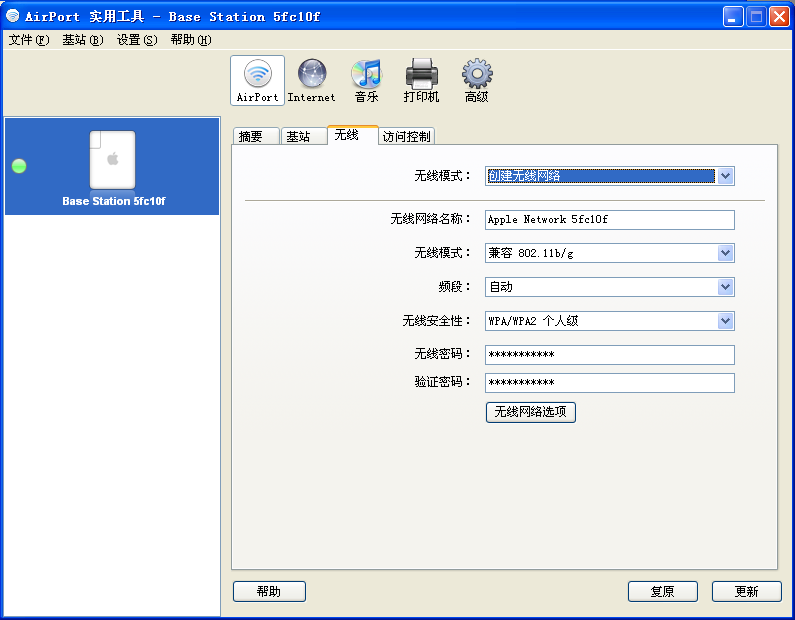Image resolution: width=795 pixels, height=620 pixels.
Task: Click the green status indicator light
Action: 19,166
